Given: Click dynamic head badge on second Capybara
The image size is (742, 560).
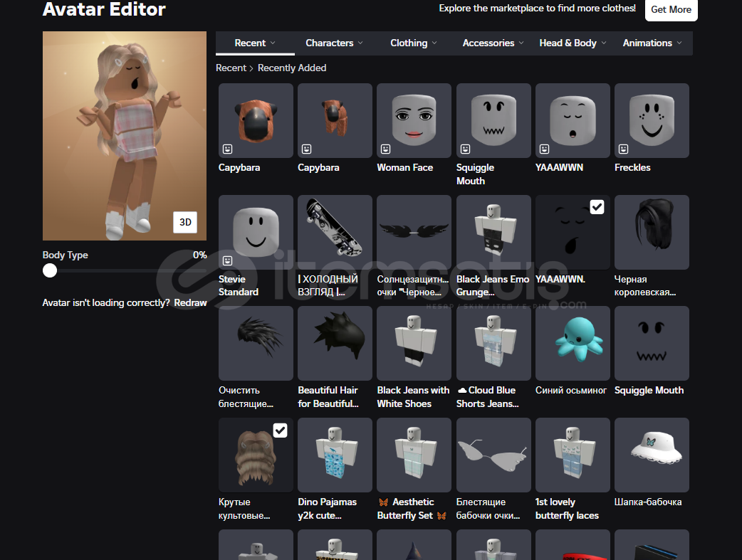Looking at the screenshot, I should pyautogui.click(x=307, y=149).
